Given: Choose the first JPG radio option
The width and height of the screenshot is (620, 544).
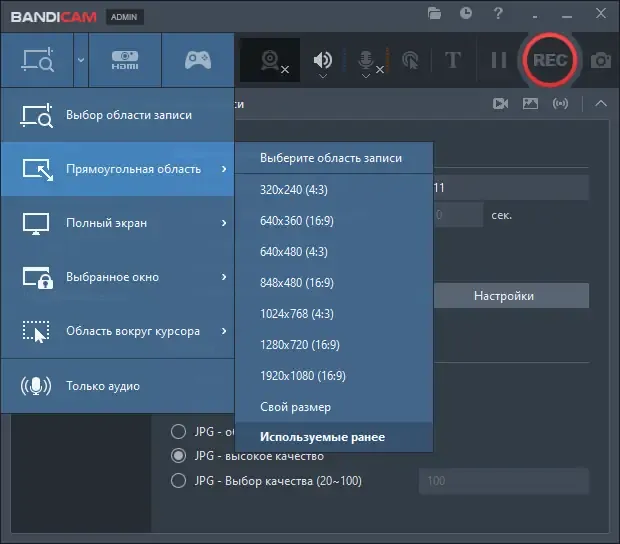Looking at the screenshot, I should pyautogui.click(x=178, y=432).
